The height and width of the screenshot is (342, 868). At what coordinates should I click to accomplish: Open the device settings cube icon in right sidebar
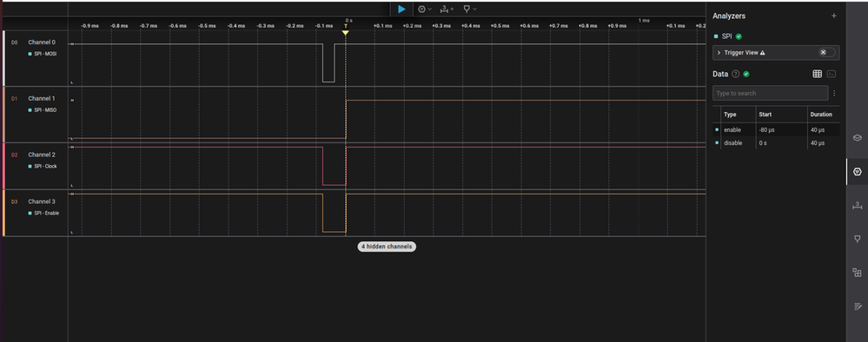click(857, 137)
